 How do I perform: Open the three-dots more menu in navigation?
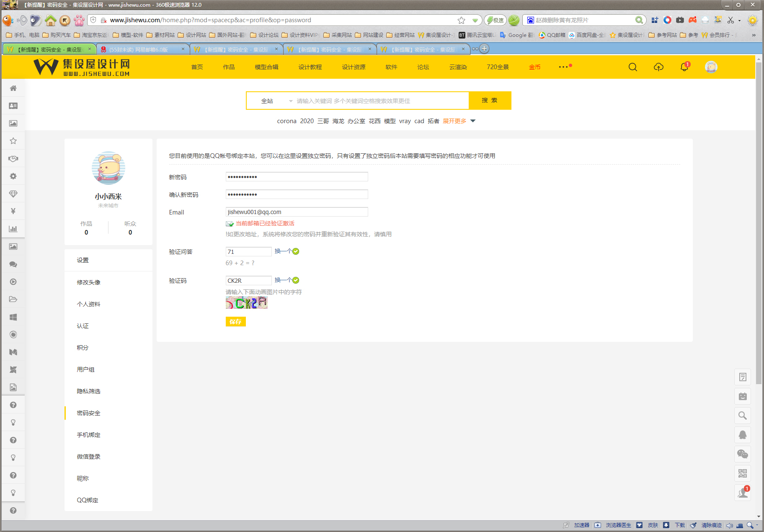pyautogui.click(x=564, y=67)
